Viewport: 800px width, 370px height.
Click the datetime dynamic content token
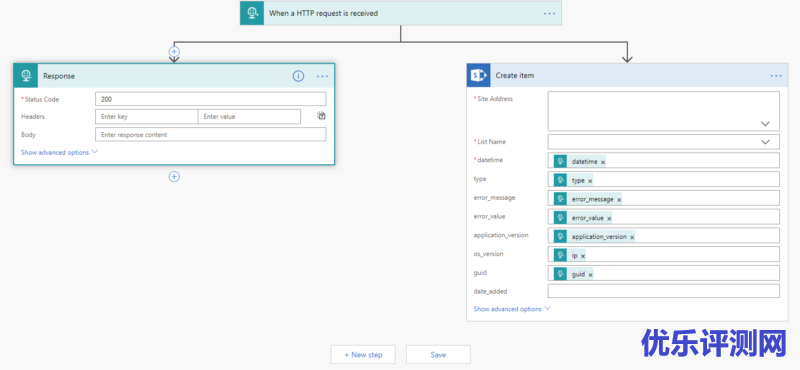580,162
